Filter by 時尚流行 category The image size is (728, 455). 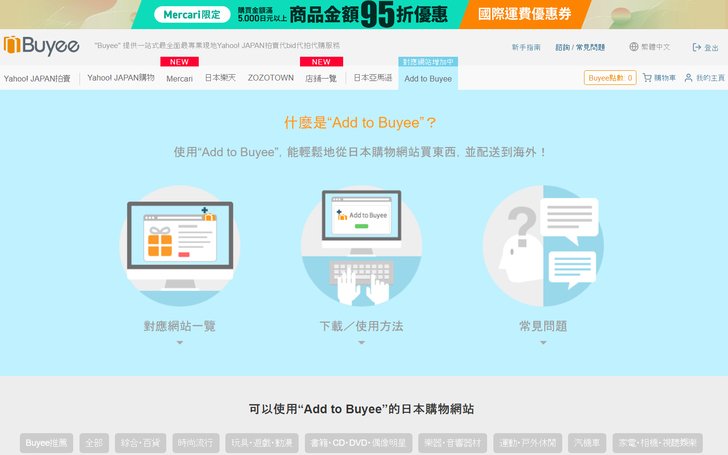click(x=195, y=443)
